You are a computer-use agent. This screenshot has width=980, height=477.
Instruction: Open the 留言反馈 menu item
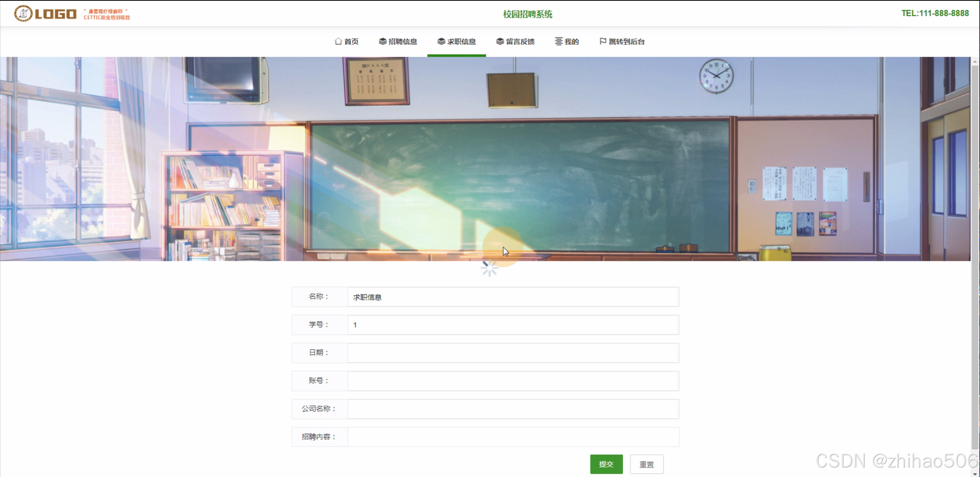coord(520,41)
